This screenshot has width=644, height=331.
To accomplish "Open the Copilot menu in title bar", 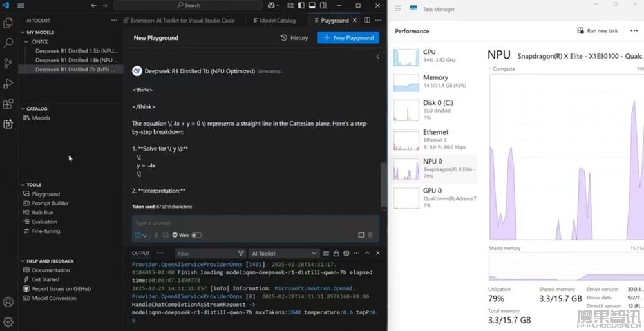I will coord(273,5).
